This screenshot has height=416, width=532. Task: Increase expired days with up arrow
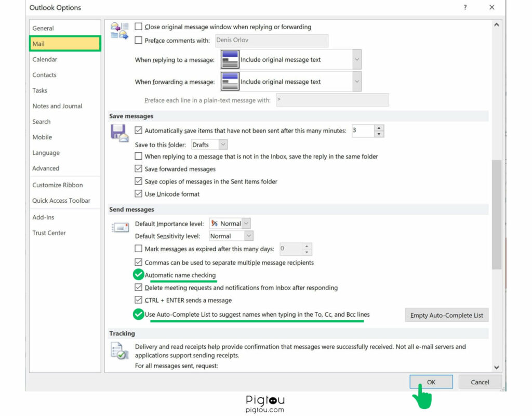(307, 246)
